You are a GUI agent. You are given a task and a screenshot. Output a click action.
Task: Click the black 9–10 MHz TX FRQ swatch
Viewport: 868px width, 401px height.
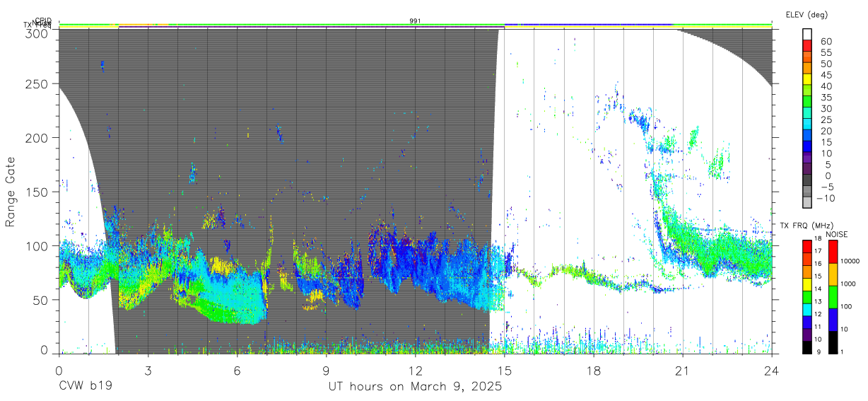point(807,347)
